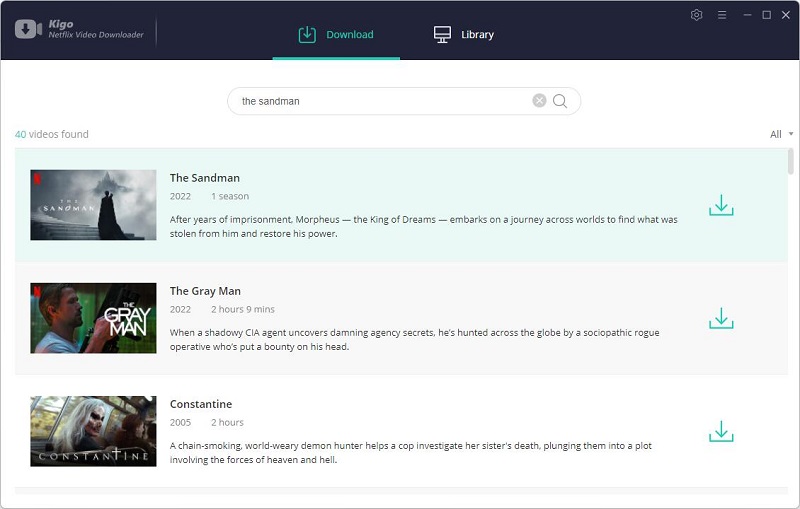Switch to the Library tab
Viewport: 800px width, 509px height.
[464, 35]
